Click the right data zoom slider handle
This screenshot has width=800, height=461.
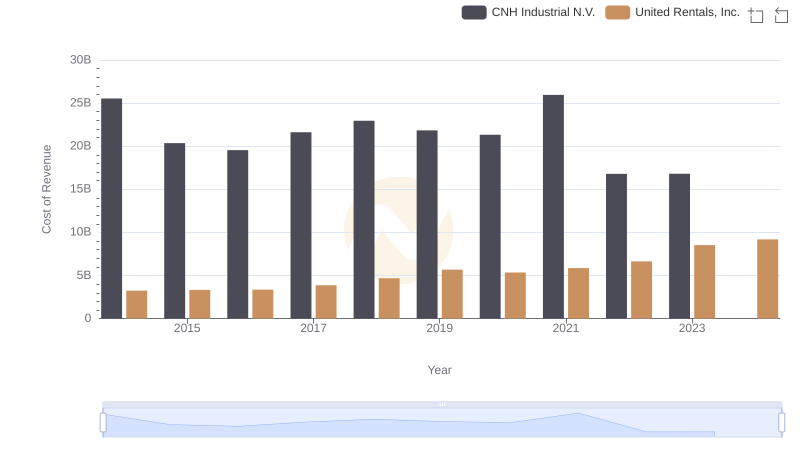pos(781,422)
